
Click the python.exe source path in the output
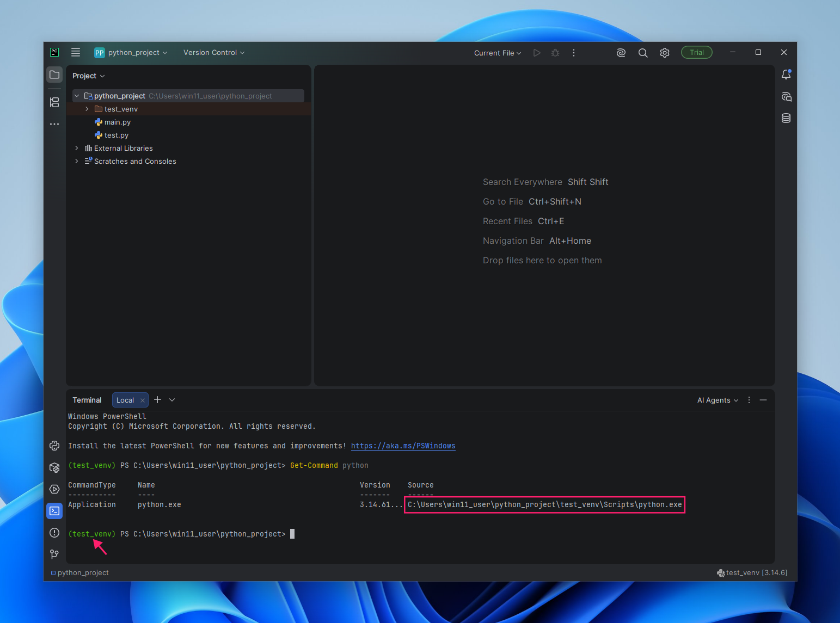pos(544,504)
